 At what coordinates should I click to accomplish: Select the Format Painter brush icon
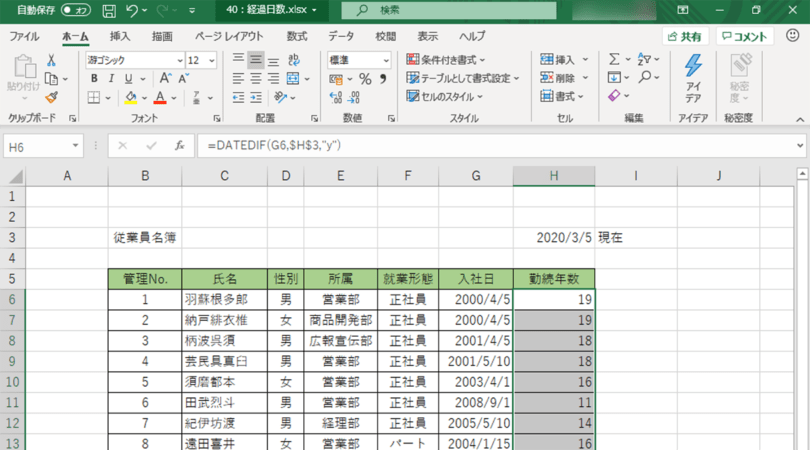pos(51,98)
